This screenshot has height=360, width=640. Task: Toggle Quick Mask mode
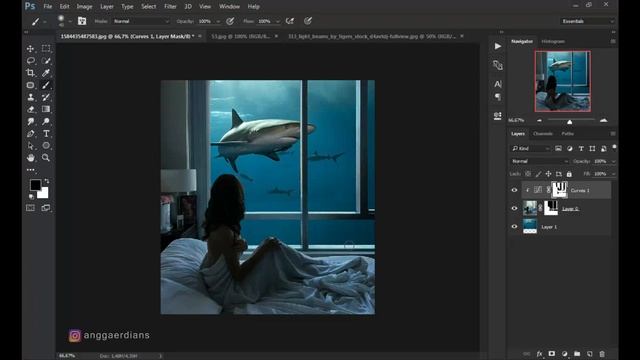[x=30, y=208]
